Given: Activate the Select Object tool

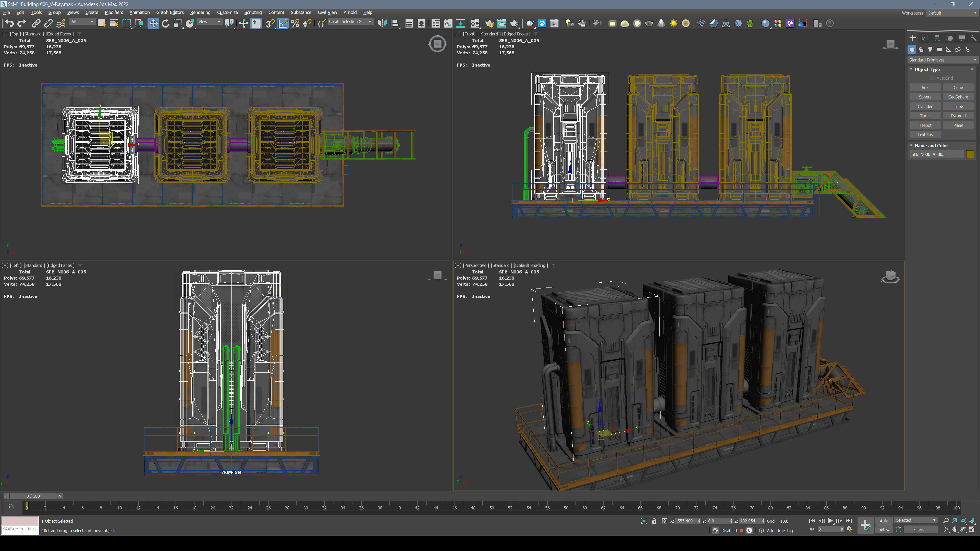Looking at the screenshot, I should click(102, 23).
